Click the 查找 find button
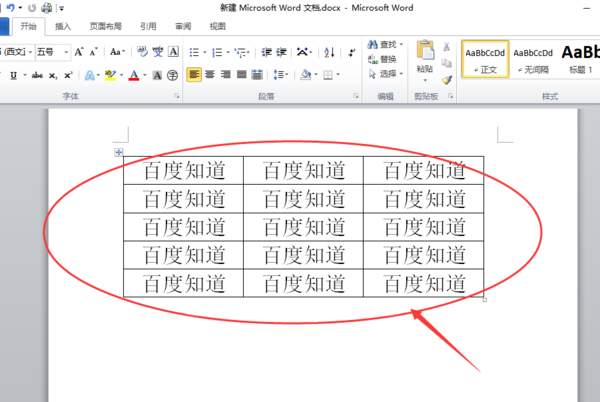 point(385,44)
